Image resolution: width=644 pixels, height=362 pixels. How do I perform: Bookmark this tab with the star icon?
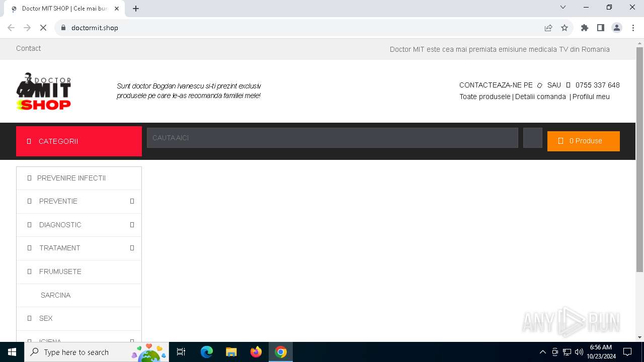pos(565,28)
